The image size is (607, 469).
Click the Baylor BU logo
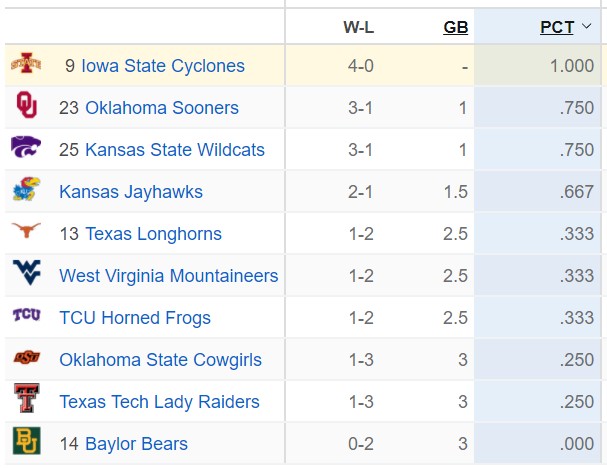point(26,440)
